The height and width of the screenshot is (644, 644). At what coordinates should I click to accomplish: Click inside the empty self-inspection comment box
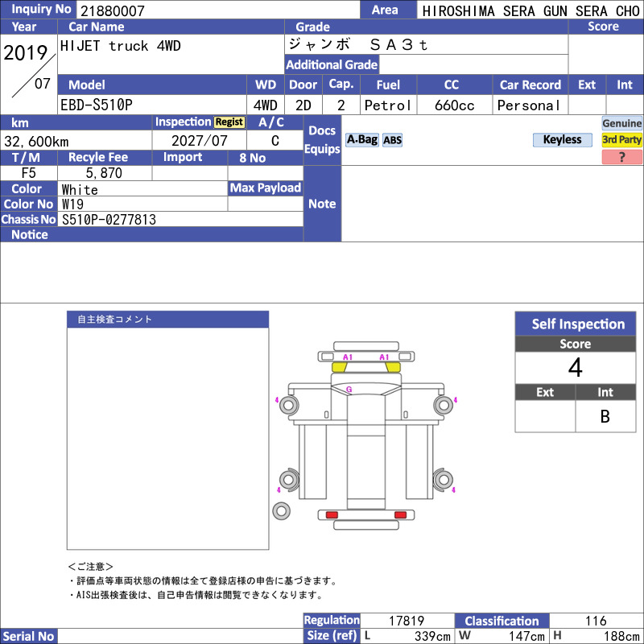tap(167, 438)
